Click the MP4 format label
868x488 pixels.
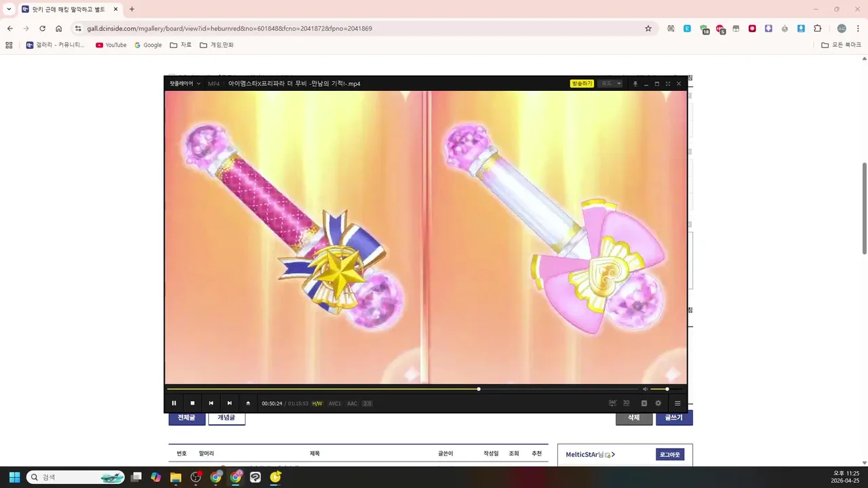coord(214,83)
